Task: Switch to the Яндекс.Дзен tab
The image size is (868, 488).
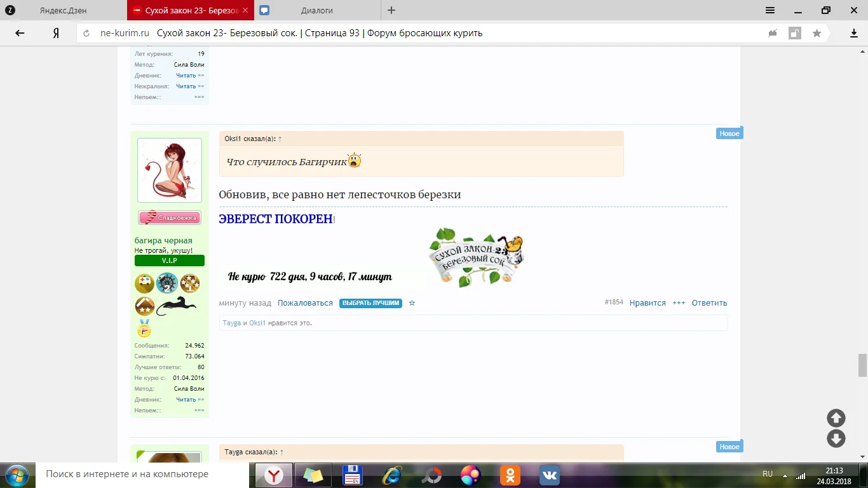Action: 63,10
